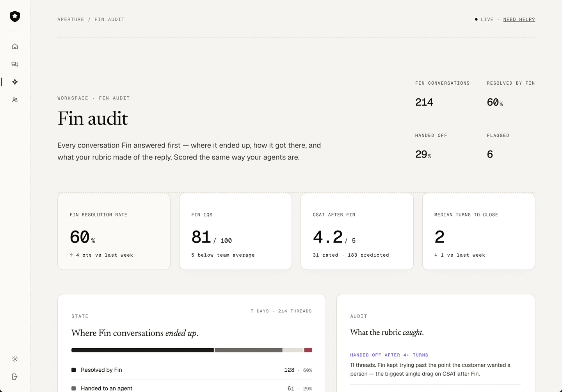
Task: Select the sparkle Fin audit sidebar icon
Action: [x=15, y=82]
